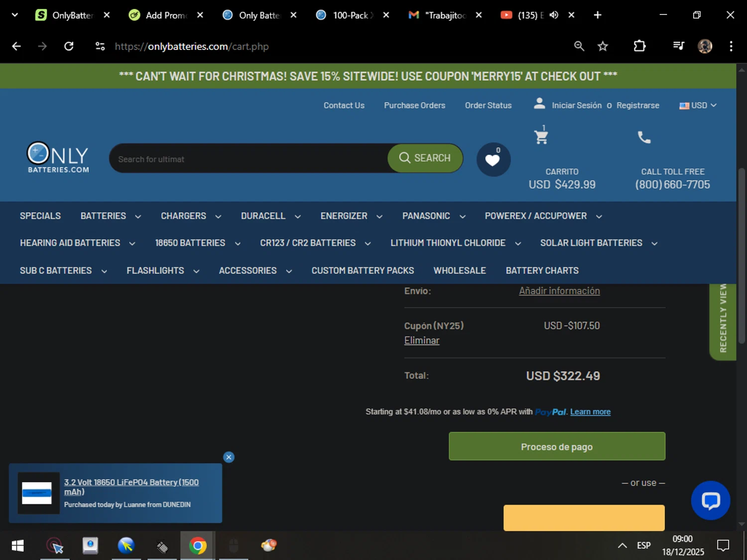Expand the Chargers menu

[191, 216]
